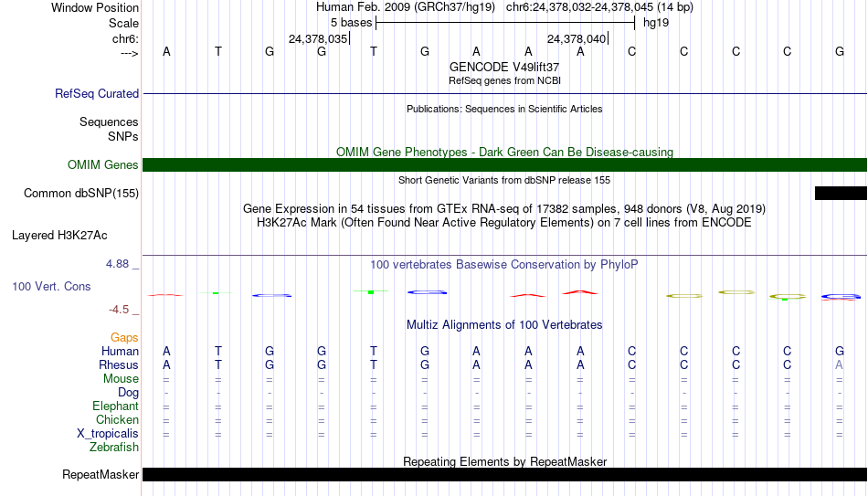This screenshot has width=868, height=496.
Task: Click the GENCODE V49lift37 track title
Action: (x=504, y=67)
